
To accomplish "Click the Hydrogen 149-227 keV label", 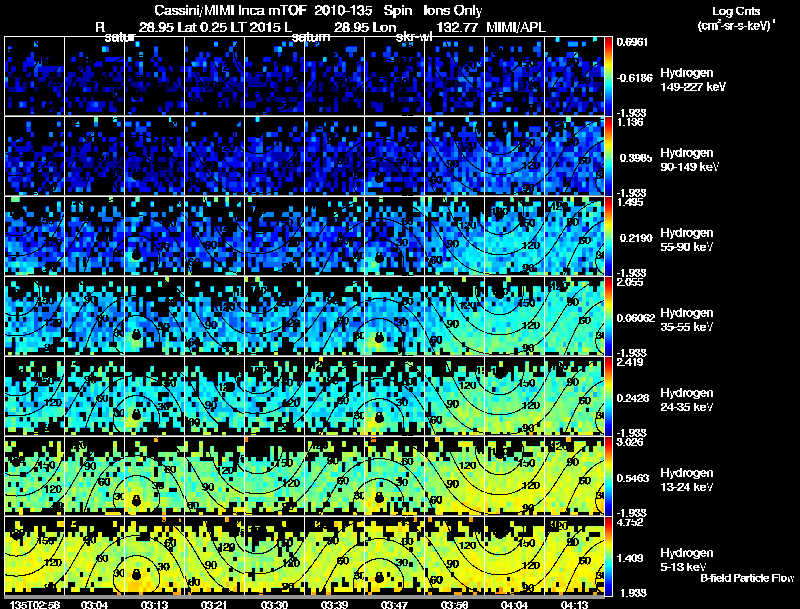I will 693,80.
